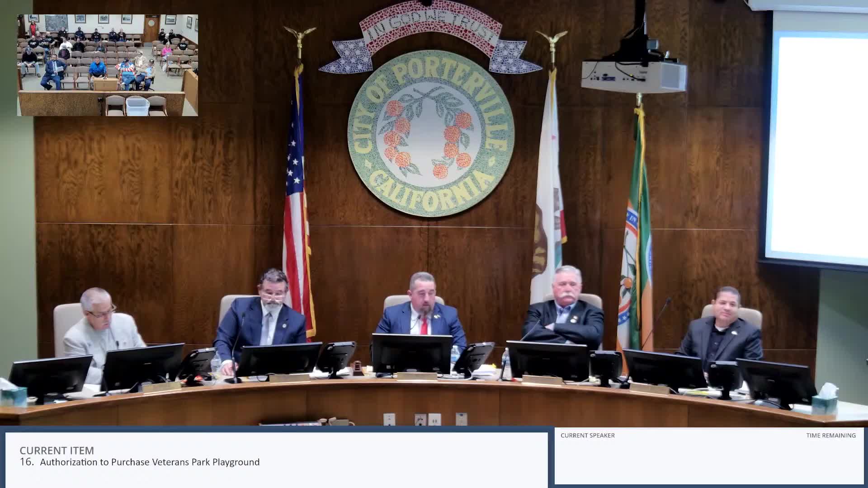The height and width of the screenshot is (488, 868).
Task: Select the CURRENT SPEAKER panel header
Action: click(x=588, y=435)
